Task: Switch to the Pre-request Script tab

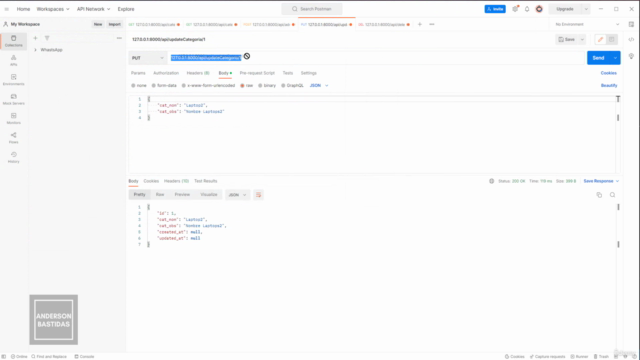Action: coord(257,73)
